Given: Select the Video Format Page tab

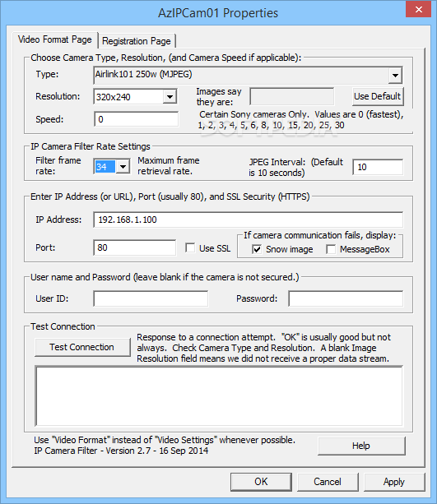Looking at the screenshot, I should click(55, 39).
